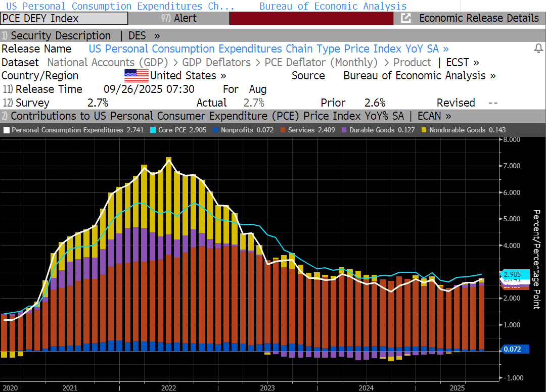
Task: Click the purple Durable Goods legend swatch
Action: [344, 130]
